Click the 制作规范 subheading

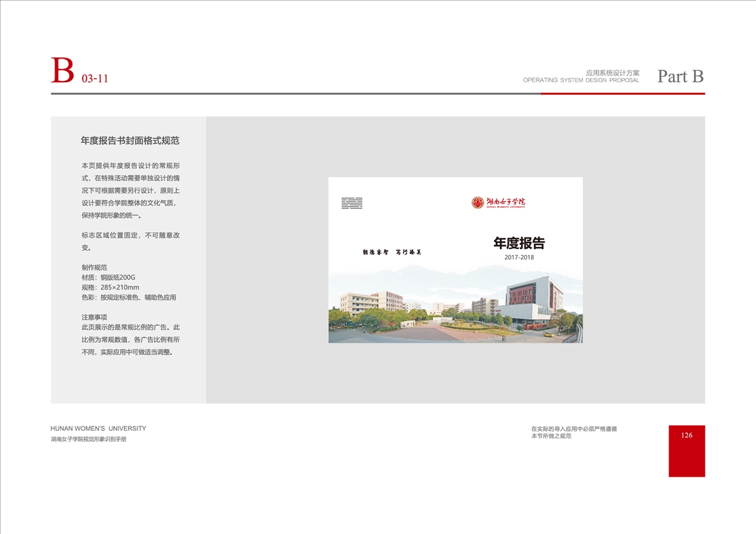pos(94,267)
